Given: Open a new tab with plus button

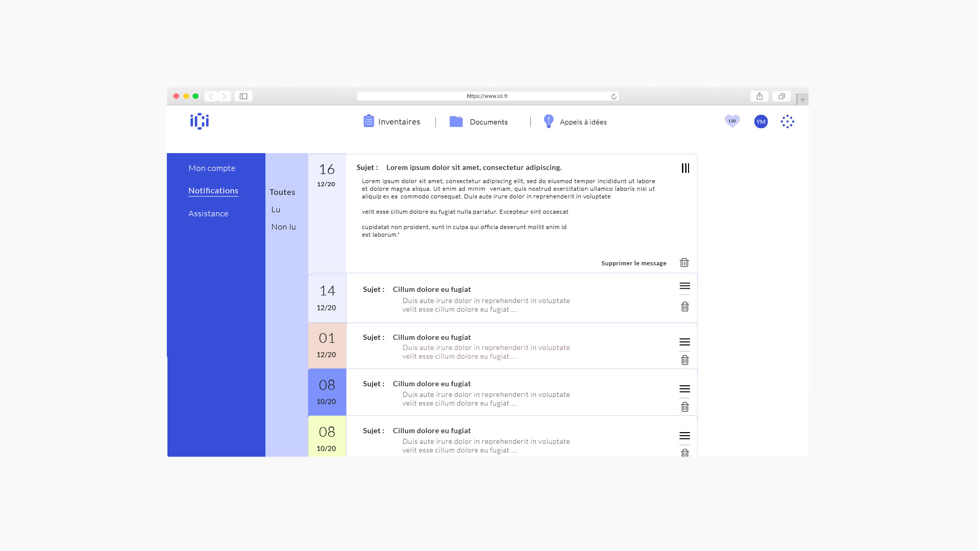Looking at the screenshot, I should pyautogui.click(x=802, y=99).
